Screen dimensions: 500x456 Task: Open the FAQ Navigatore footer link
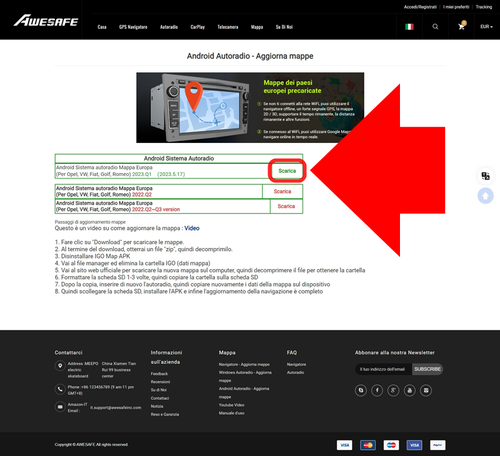296,364
